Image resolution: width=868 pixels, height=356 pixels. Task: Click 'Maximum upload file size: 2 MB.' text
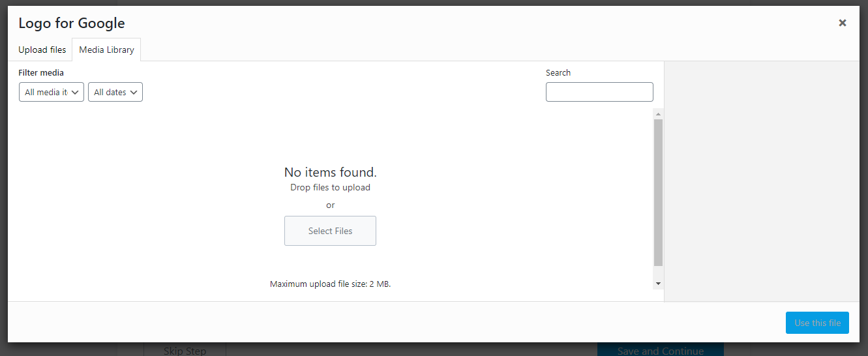pos(330,284)
